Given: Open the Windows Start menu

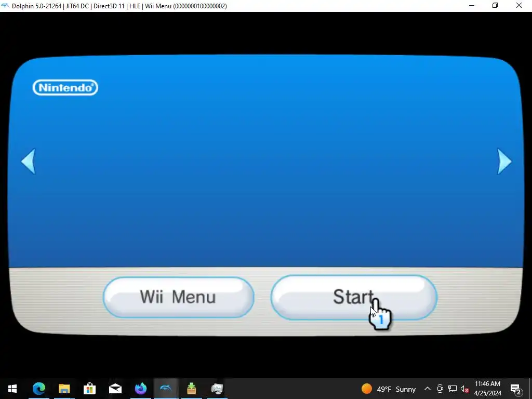Looking at the screenshot, I should [12, 389].
